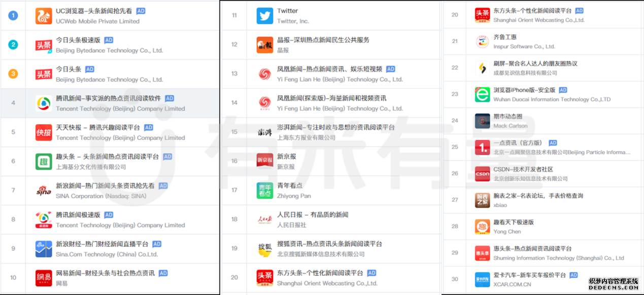Click the 爱卡汽车-新车买车报价平台 title

click(529, 275)
